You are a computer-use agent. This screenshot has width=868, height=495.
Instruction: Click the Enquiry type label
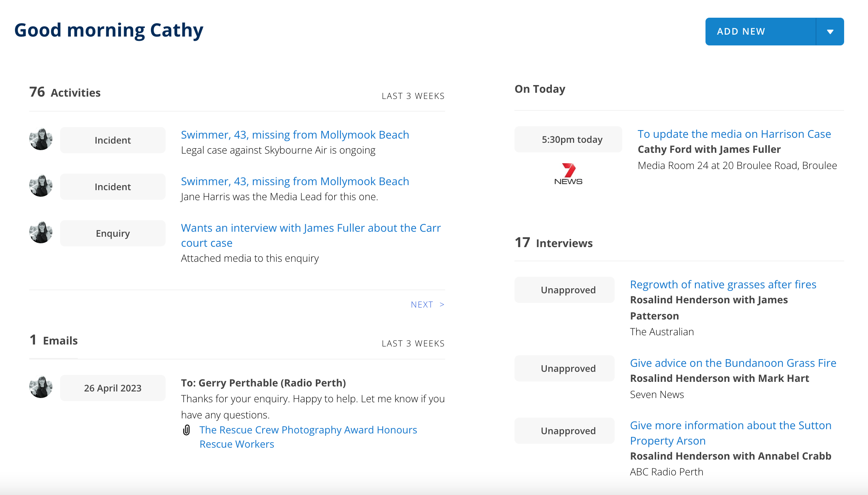113,233
